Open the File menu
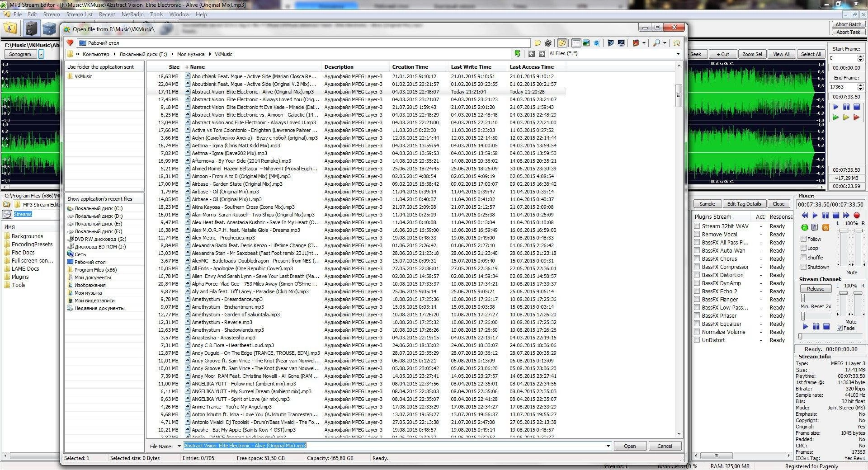Viewport: 868px width, 470px height. tap(18, 14)
